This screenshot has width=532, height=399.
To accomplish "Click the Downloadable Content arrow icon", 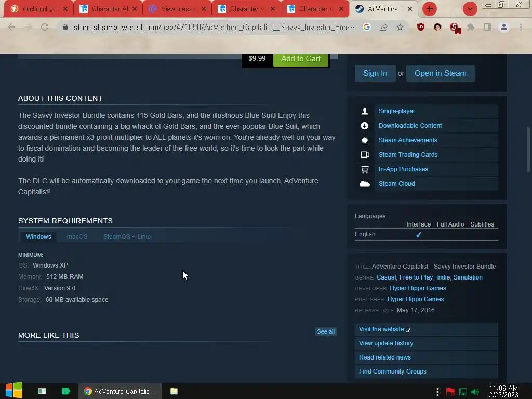I will pyautogui.click(x=364, y=126).
